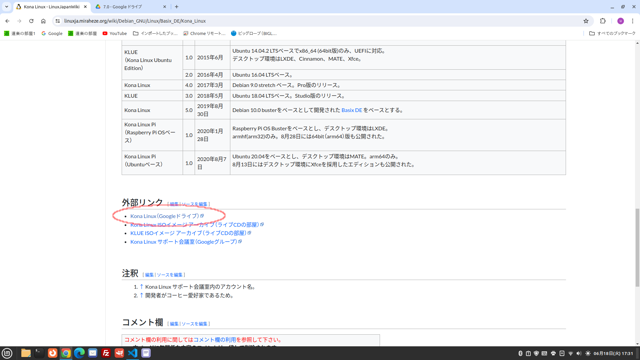Launch FileZilla from taskbar
Screen dimensions: 640x360
point(106,353)
